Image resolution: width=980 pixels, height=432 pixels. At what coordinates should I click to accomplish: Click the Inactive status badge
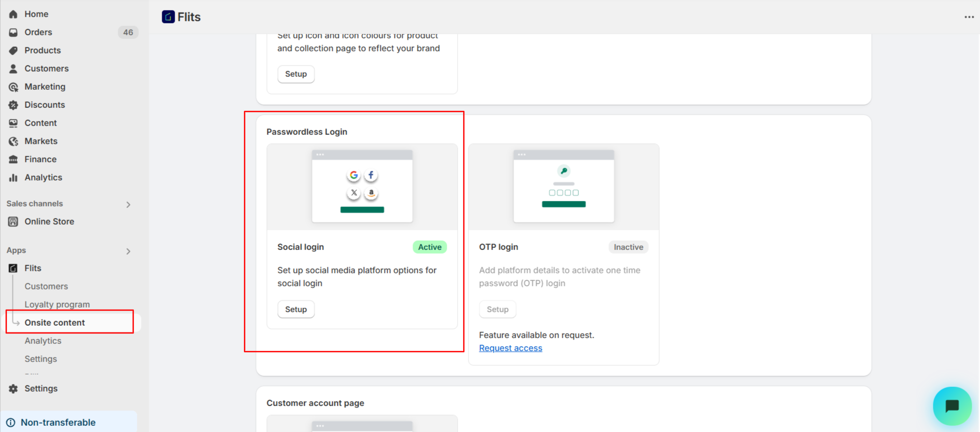[629, 247]
